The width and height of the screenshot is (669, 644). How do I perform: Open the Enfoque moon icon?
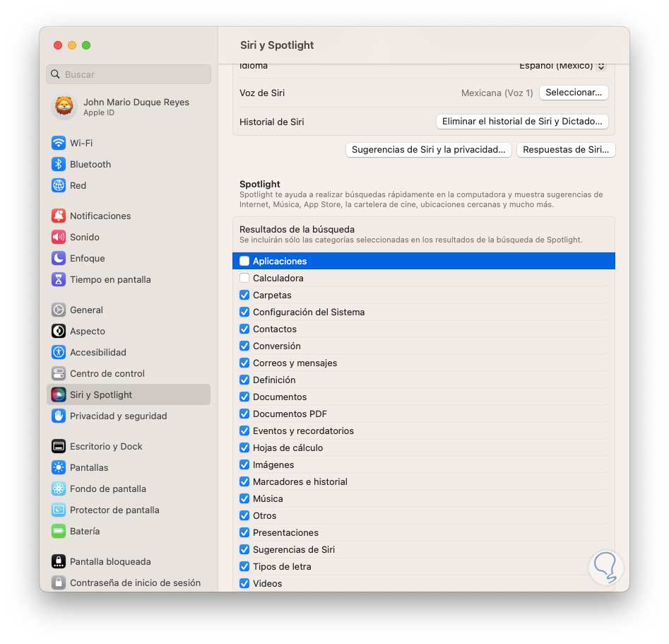pyautogui.click(x=59, y=258)
